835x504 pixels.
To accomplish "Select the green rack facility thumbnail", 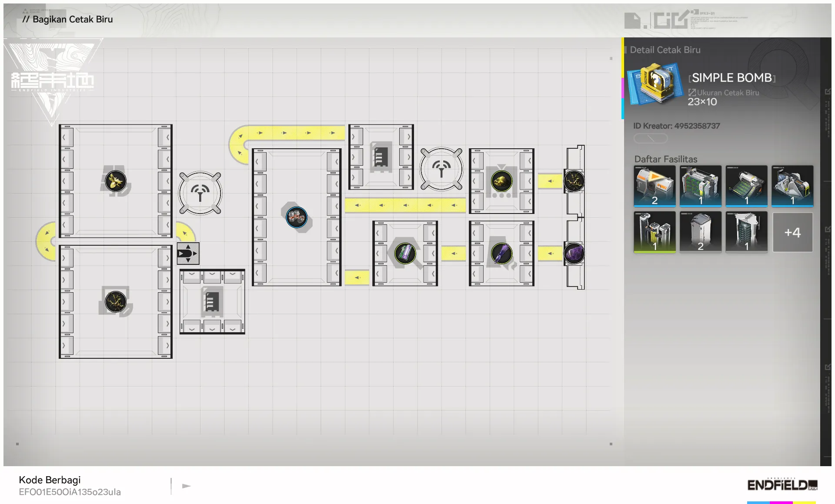I will tap(700, 186).
